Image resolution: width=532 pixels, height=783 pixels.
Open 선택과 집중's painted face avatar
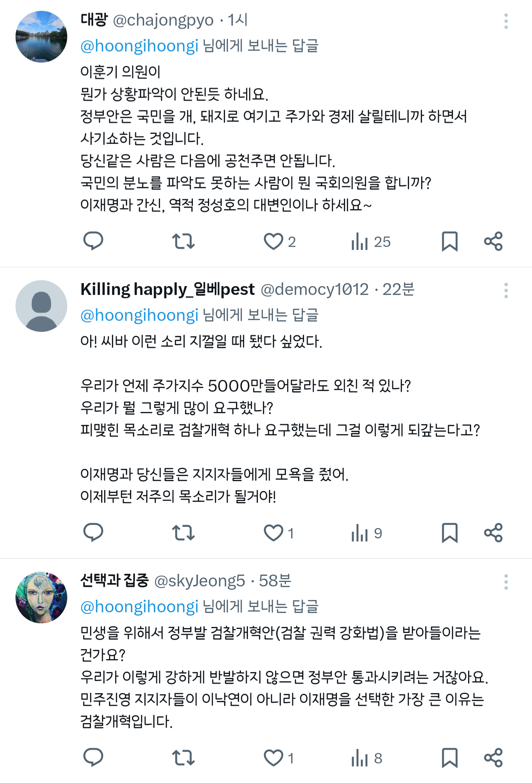click(x=41, y=597)
